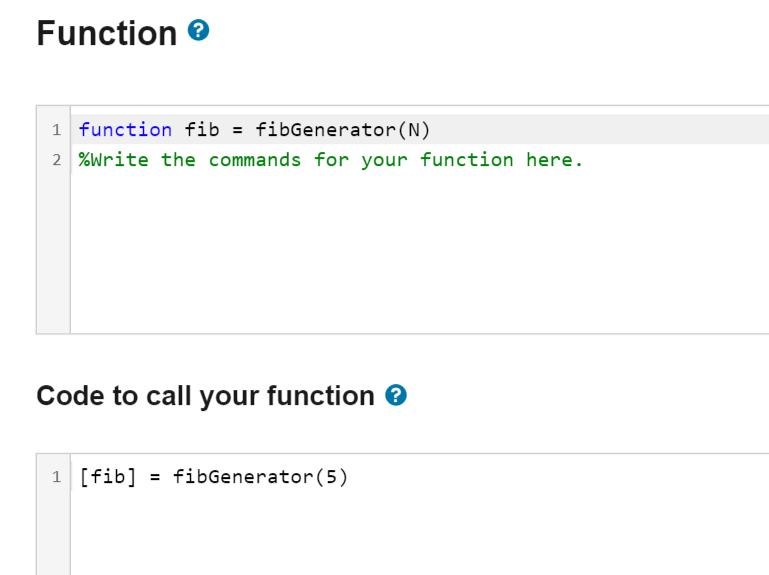
Task: Place cursor on word 'here.' ending the comment
Action: pos(554,160)
